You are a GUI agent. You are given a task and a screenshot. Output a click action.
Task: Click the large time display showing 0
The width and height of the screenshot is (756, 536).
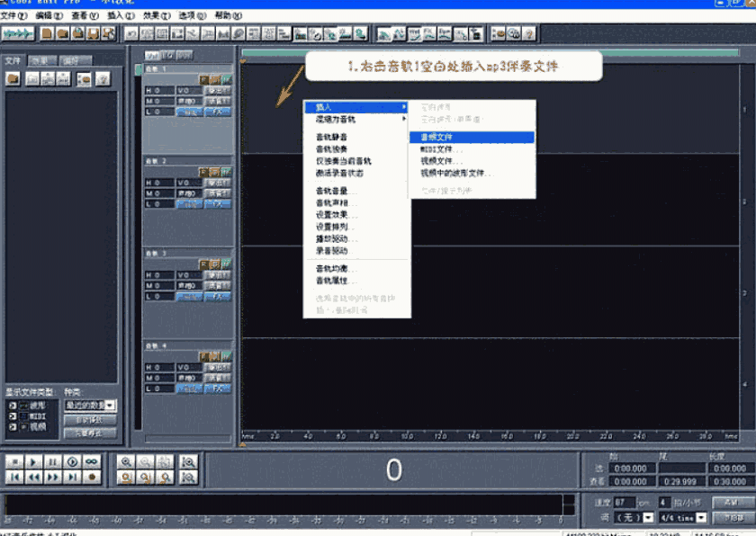tap(393, 469)
